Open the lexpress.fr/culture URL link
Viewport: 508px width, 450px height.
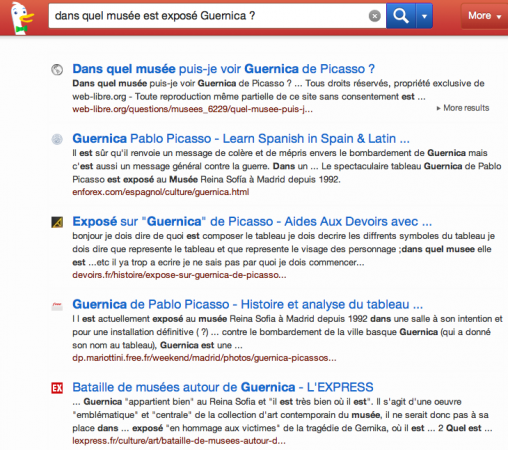pyautogui.click(x=179, y=441)
